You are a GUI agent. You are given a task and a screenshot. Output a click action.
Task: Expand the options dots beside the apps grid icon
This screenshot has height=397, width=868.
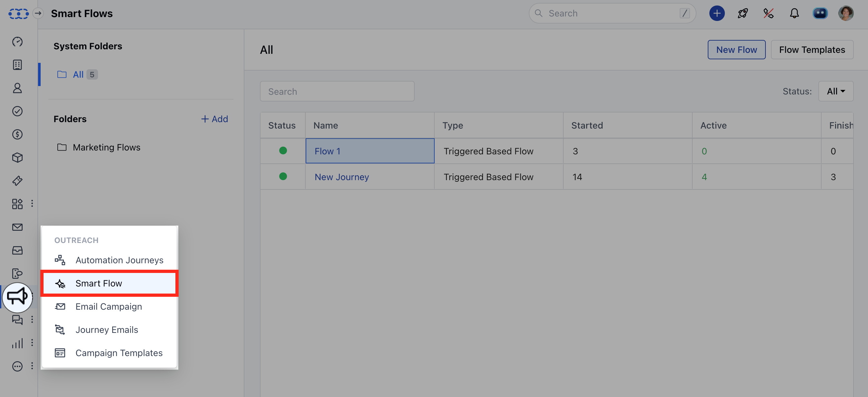[x=32, y=203]
